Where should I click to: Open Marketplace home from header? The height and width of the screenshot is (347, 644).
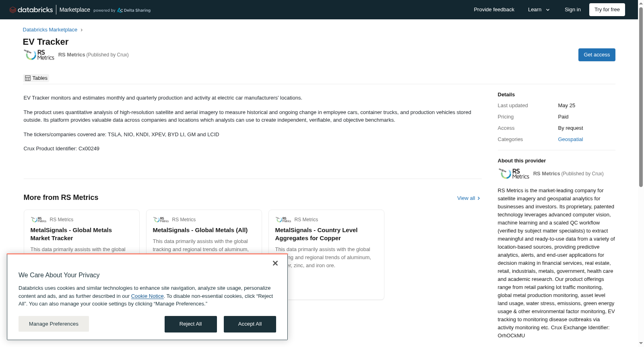[75, 10]
